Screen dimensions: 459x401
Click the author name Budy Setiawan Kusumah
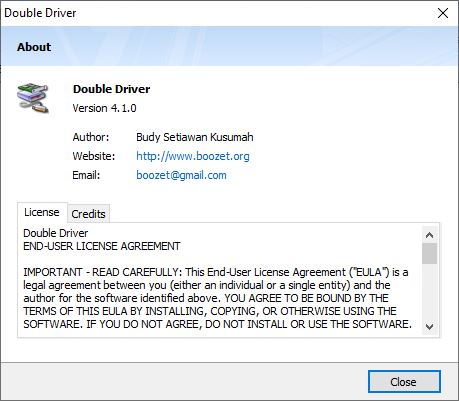click(195, 137)
